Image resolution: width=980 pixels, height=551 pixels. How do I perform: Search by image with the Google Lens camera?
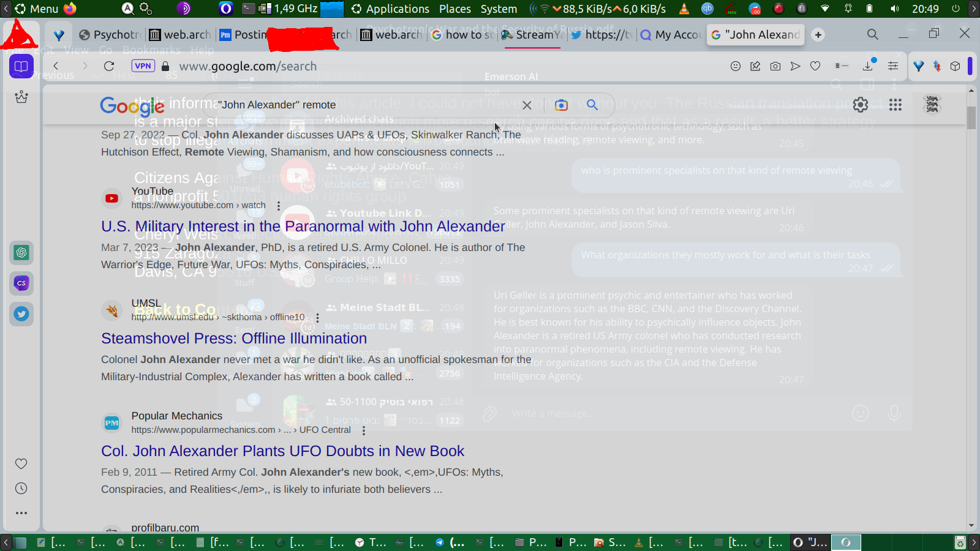pyautogui.click(x=561, y=105)
